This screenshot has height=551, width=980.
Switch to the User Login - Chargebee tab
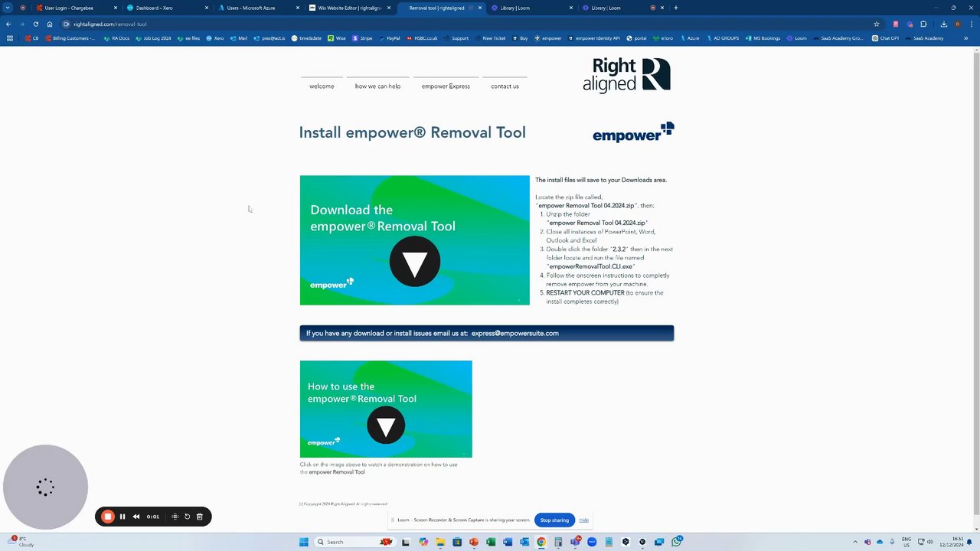77,8
